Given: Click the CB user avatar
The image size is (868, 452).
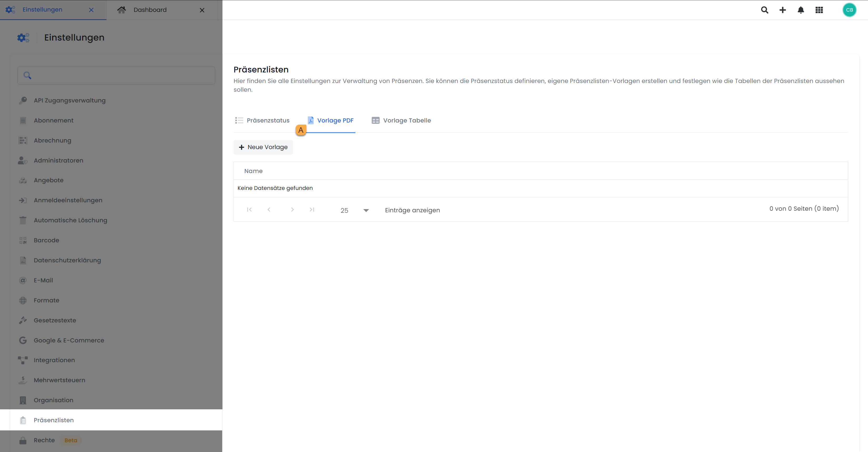Looking at the screenshot, I should (x=849, y=10).
